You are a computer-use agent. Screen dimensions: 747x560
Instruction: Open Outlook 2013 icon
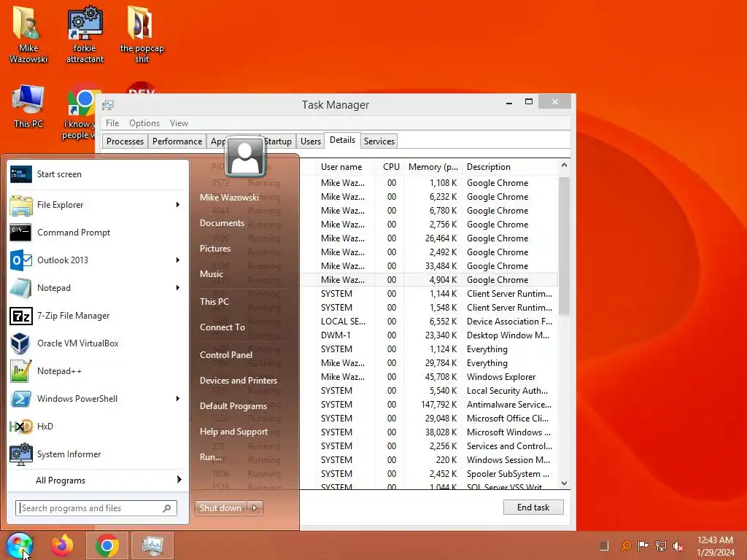point(20,260)
